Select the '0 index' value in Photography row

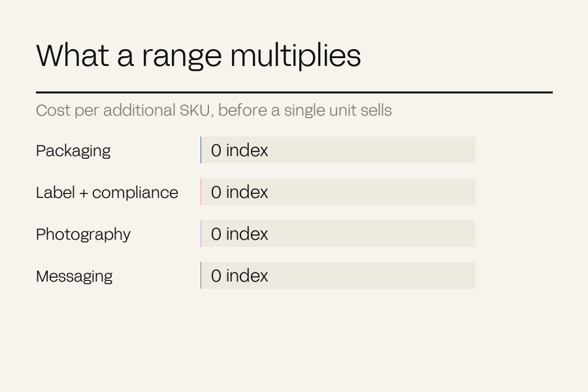point(240,234)
